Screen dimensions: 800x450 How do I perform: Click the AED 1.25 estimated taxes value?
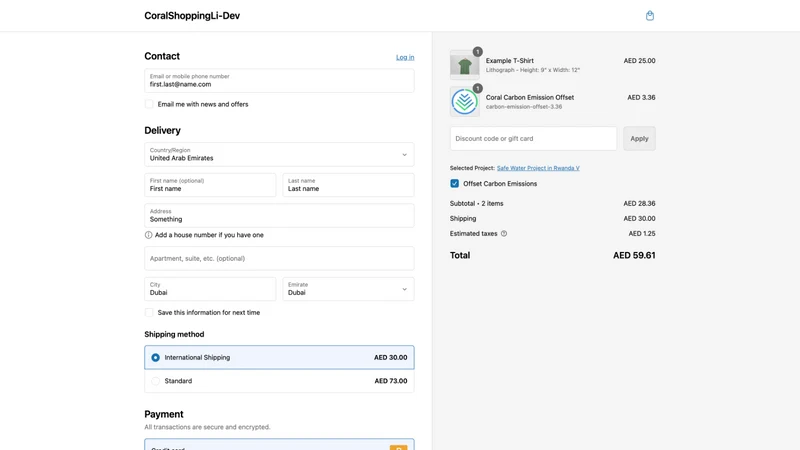coord(642,234)
